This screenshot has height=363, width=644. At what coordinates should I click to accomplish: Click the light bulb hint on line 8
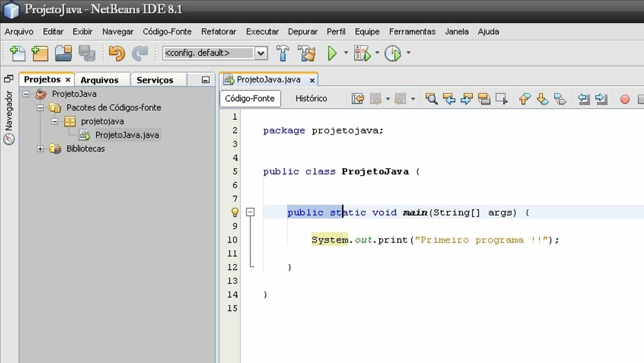[x=235, y=212]
